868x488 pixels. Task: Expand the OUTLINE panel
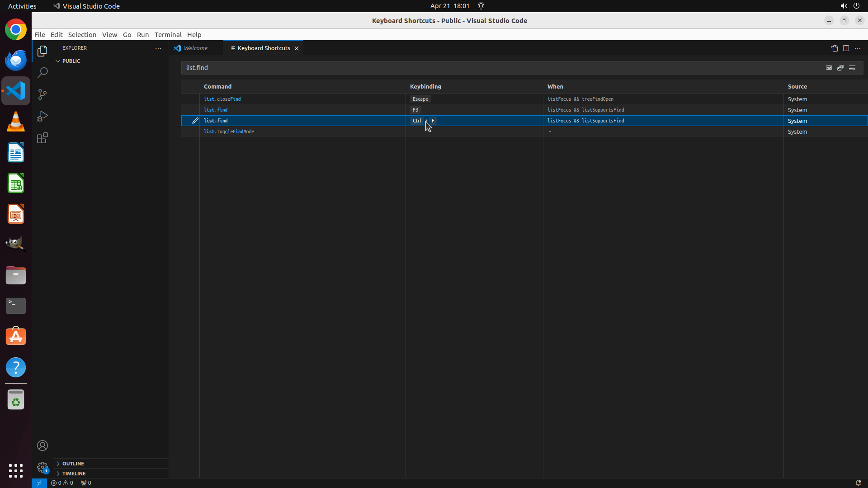73,464
